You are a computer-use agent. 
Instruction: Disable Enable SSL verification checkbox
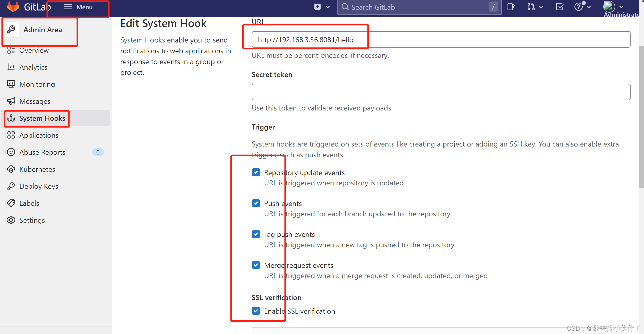(256, 311)
